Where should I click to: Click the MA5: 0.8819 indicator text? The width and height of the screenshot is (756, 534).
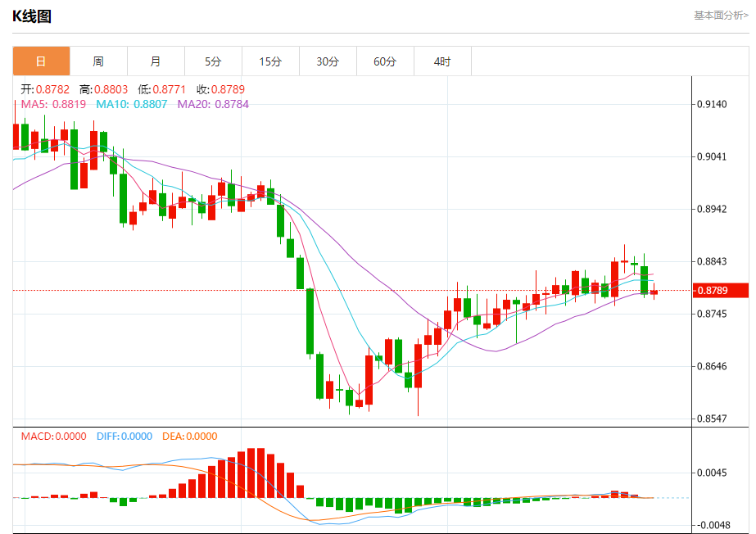click(53, 104)
